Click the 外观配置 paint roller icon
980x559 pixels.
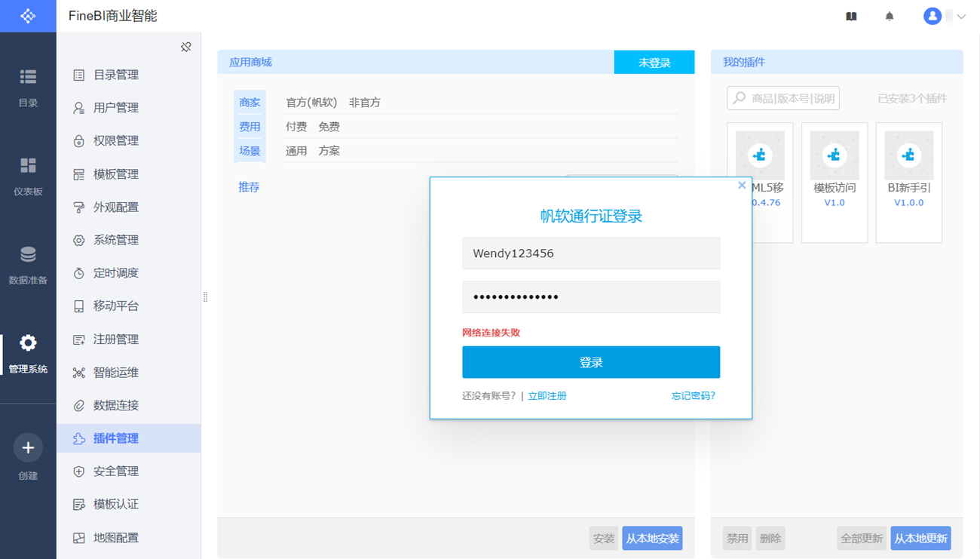[78, 207]
